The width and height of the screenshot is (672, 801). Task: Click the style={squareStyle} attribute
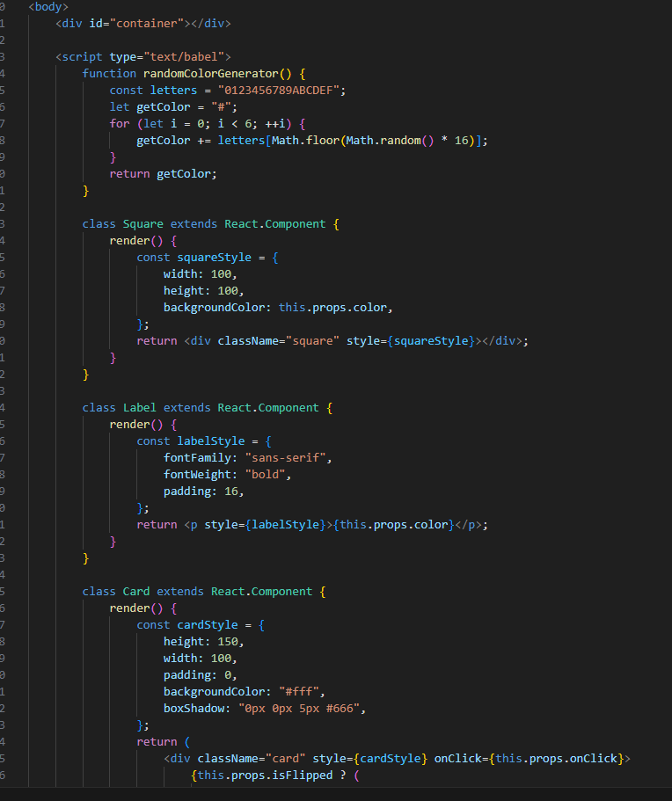pos(411,341)
